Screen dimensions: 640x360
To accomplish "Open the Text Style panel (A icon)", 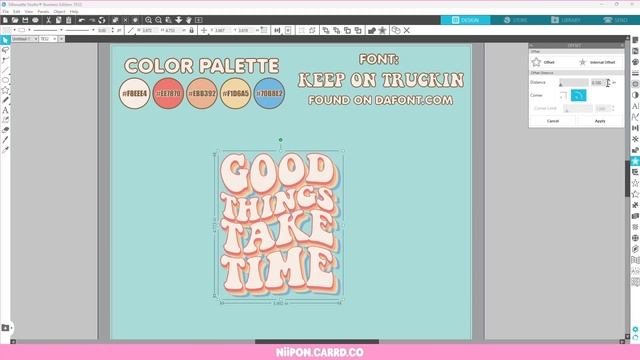I will (x=635, y=106).
